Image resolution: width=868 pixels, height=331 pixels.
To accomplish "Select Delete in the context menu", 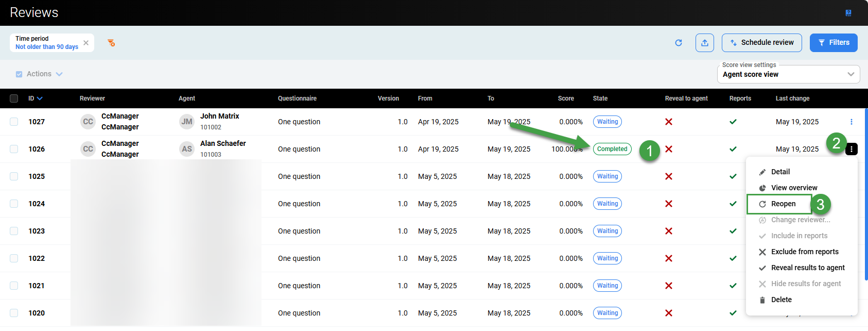I will (x=781, y=300).
